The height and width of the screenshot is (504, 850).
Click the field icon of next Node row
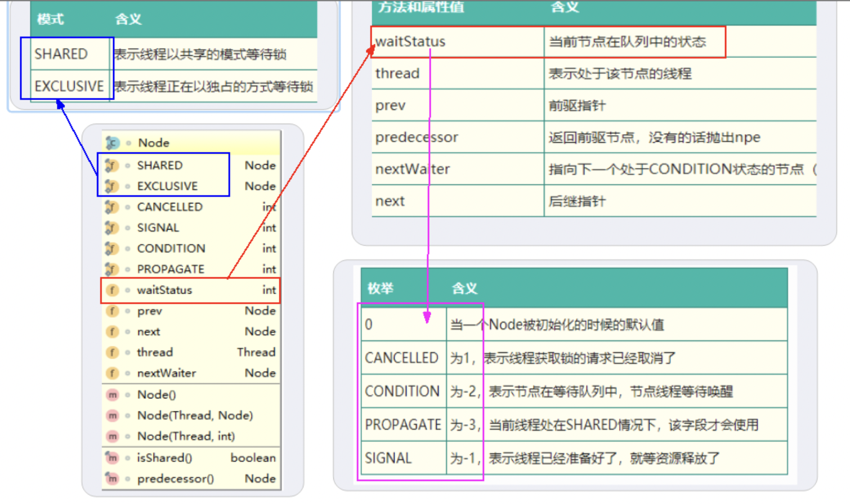click(113, 332)
